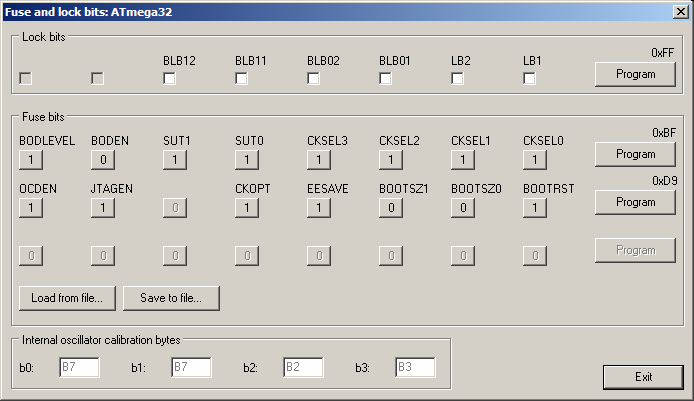
Task: Toggle the BLB02 lock bit checkbox
Action: point(313,79)
